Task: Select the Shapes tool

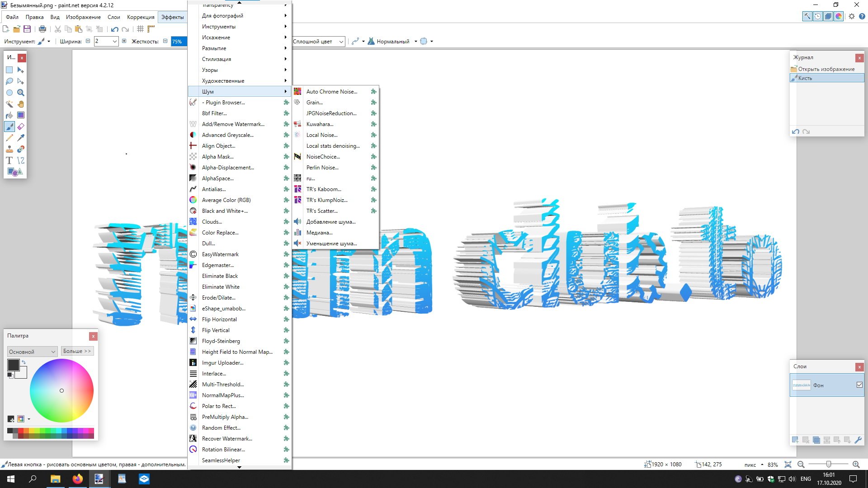Action: click(14, 172)
